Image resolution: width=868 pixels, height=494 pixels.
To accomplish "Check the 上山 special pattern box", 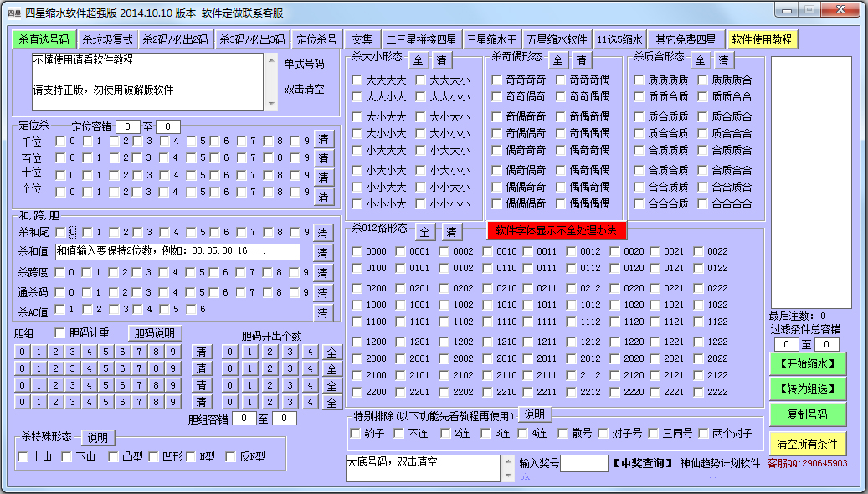I will (23, 456).
